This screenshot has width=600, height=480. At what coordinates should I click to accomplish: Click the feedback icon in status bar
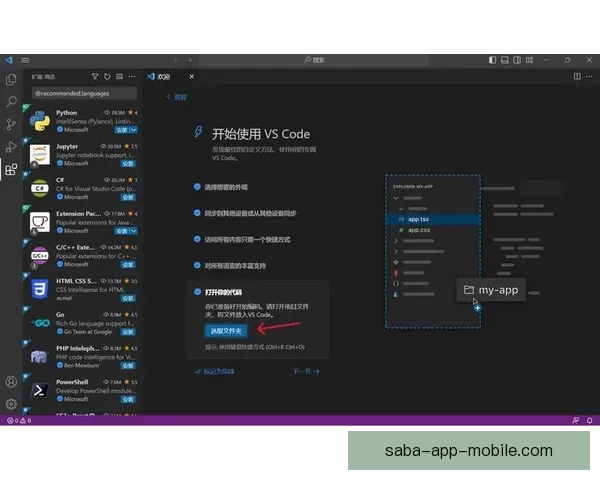click(576, 420)
